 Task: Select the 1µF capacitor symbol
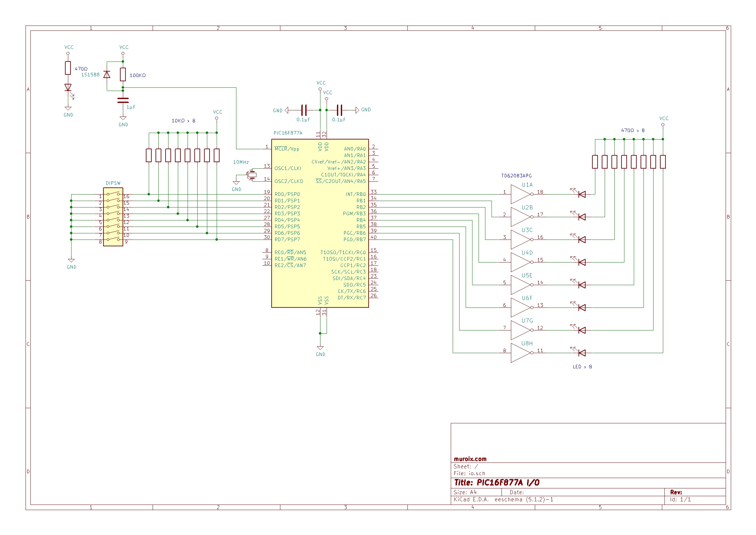[123, 100]
